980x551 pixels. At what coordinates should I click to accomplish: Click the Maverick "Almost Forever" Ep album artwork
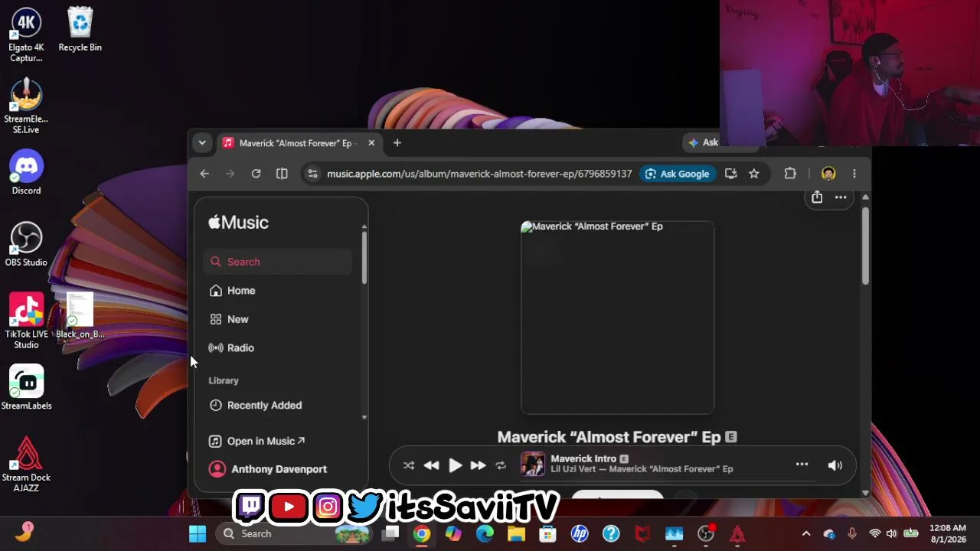617,318
